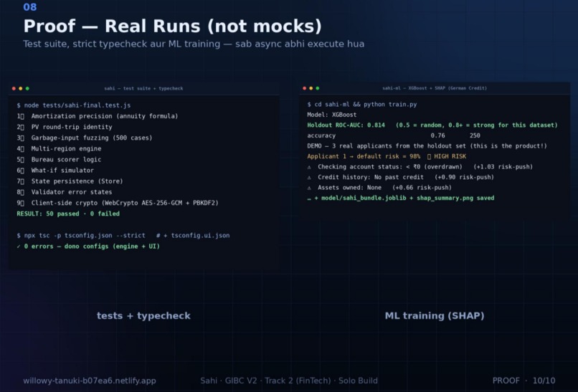Viewport: 578px width, 392px height.
Task: Click 'Assets owned: None' line
Action: point(379,188)
